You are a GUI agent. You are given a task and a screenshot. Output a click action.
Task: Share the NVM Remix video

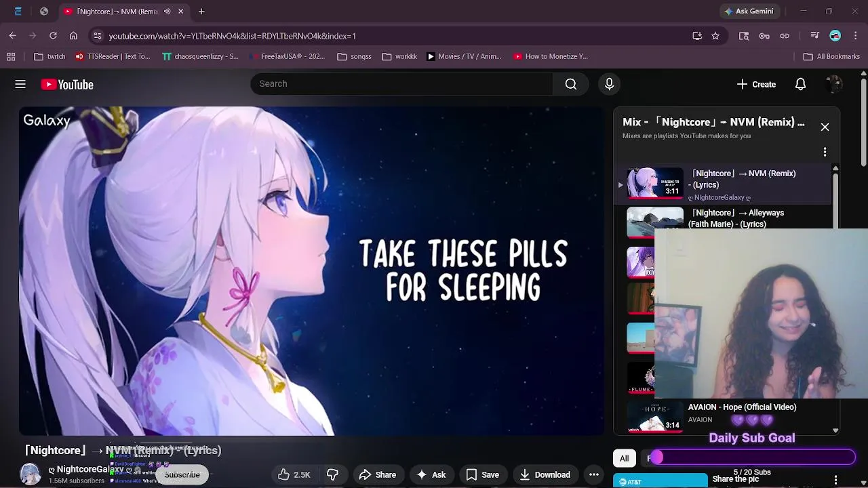[x=377, y=474]
